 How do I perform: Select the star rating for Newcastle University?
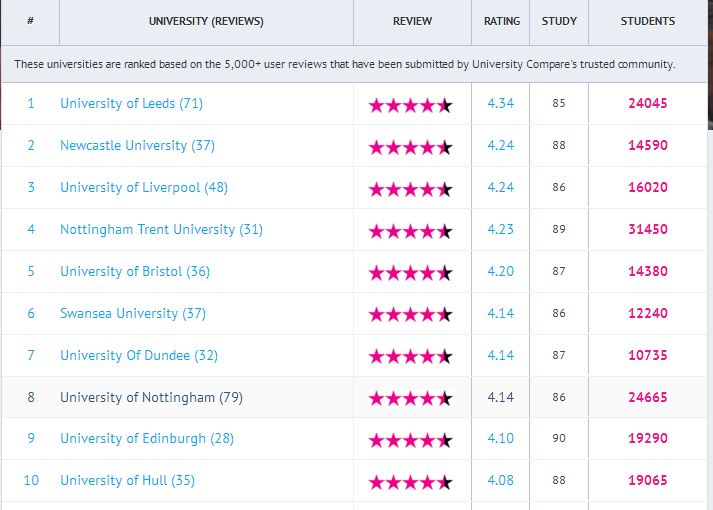(411, 147)
